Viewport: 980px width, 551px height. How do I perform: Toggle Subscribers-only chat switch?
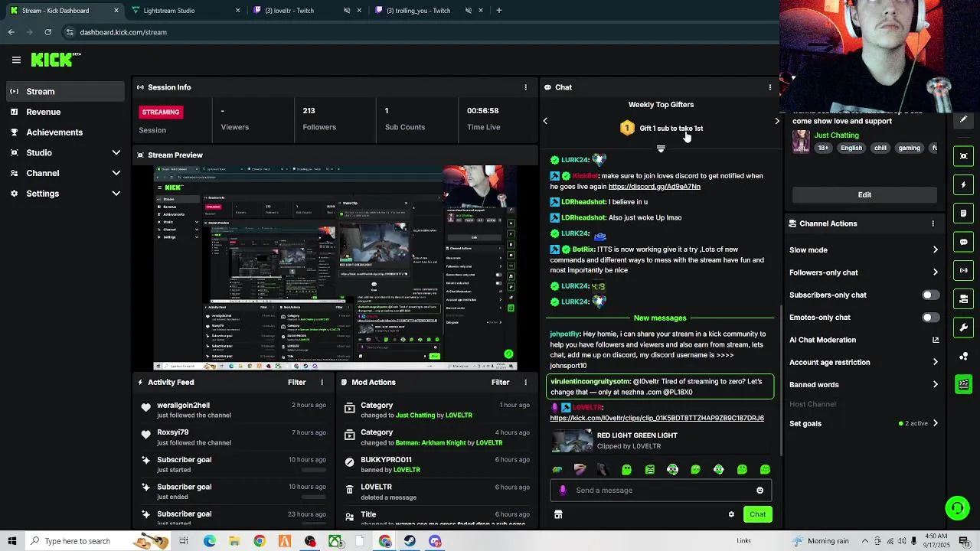click(x=930, y=295)
